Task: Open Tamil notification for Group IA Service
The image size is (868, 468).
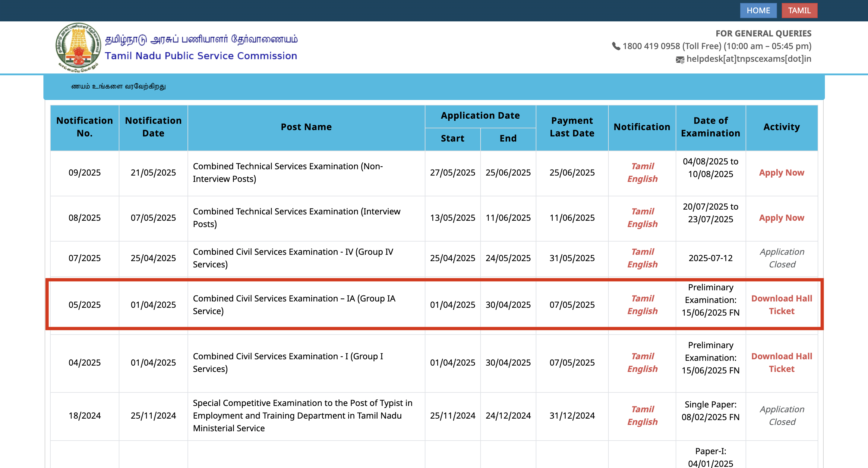Action: click(x=642, y=298)
